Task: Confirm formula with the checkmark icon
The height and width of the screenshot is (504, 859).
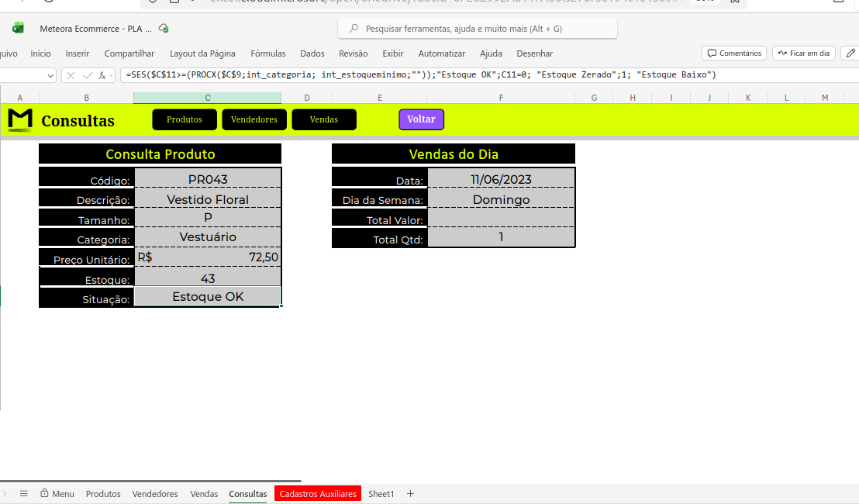Action: [87, 75]
